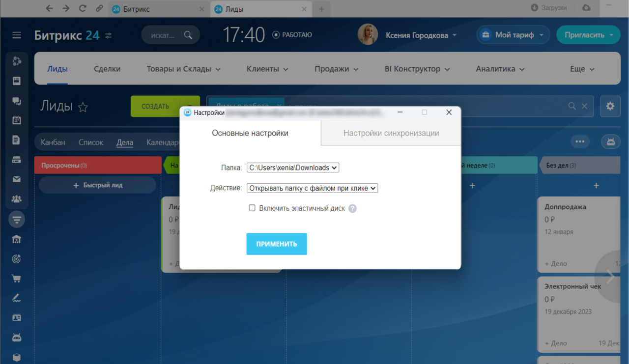Clear the leads filter with the X icon

pyautogui.click(x=584, y=106)
